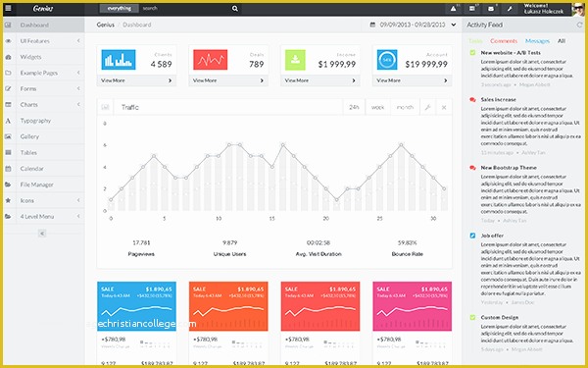This screenshot has height=368, width=588.
Task: Open Traffic panel wrench settings
Action: (x=427, y=107)
